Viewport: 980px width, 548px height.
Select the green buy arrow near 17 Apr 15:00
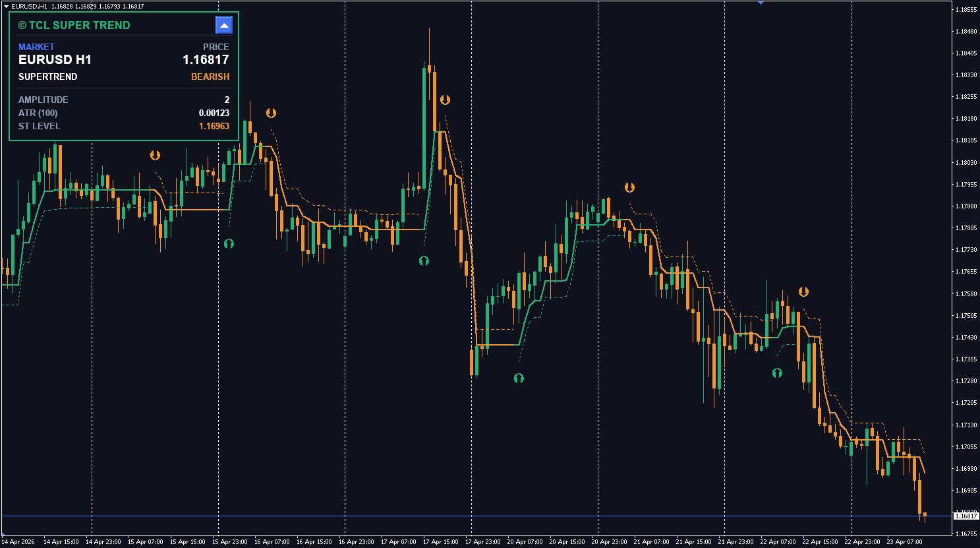[424, 261]
